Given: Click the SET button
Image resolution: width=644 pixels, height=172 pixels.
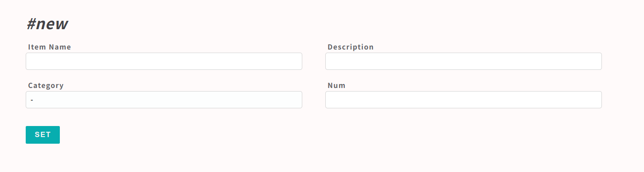Looking at the screenshot, I should (43, 135).
